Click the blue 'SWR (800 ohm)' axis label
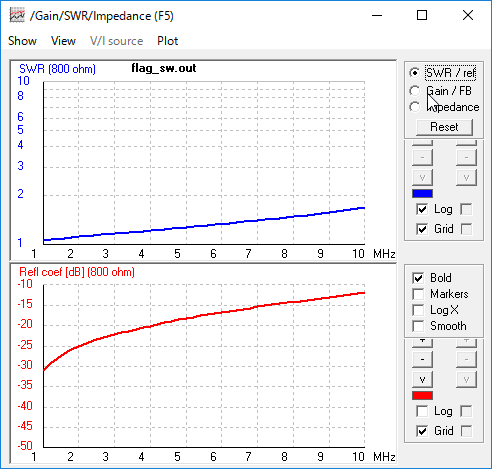Image resolution: width=492 pixels, height=469 pixels. (x=57, y=69)
